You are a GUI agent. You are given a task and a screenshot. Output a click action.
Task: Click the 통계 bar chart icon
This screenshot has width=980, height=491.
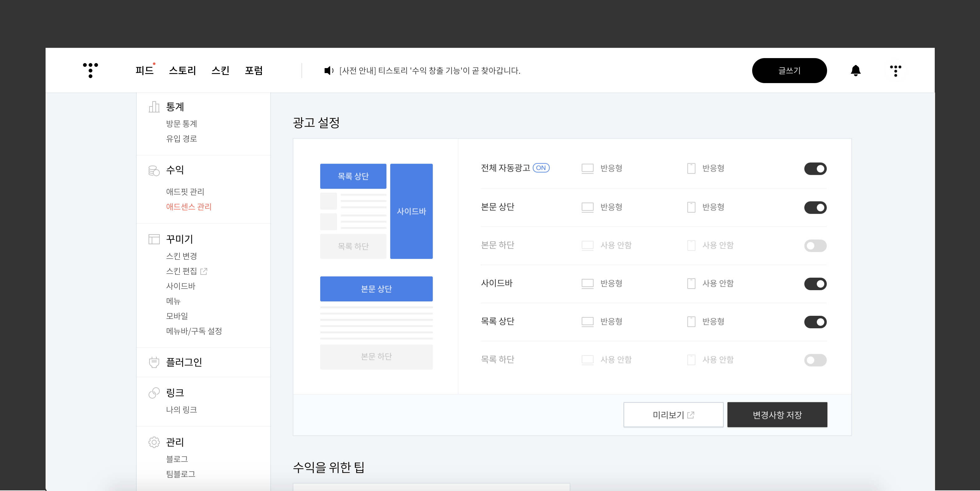(x=154, y=107)
